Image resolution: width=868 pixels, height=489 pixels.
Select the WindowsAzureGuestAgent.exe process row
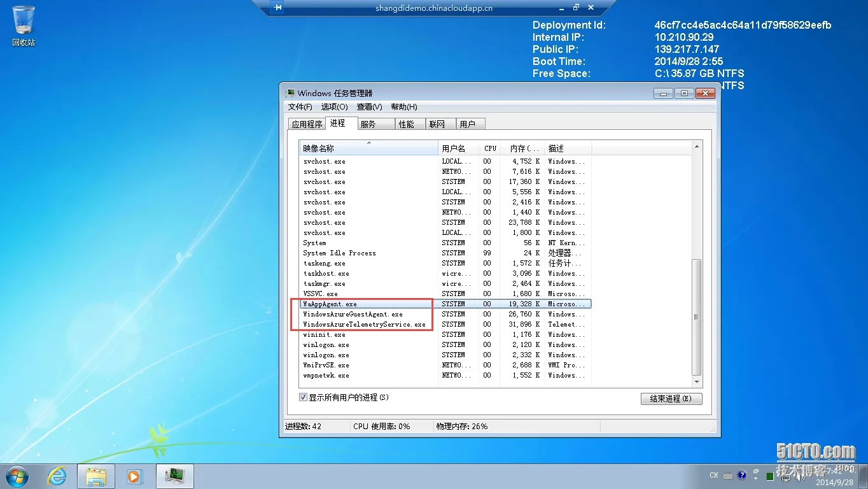(445, 314)
